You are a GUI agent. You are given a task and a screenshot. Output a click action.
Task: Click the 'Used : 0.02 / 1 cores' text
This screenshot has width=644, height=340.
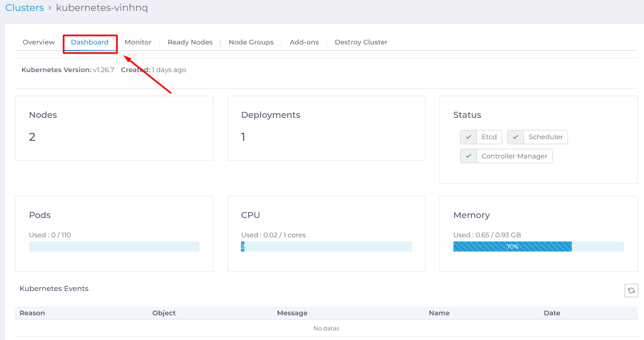[x=273, y=235]
